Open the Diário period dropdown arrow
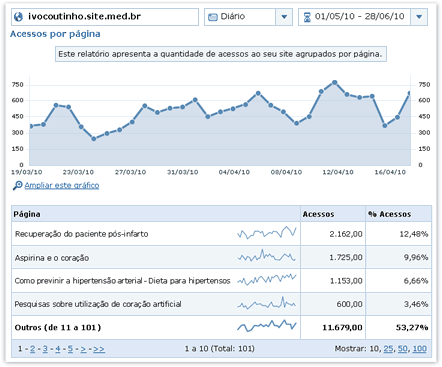442x367 pixels. (x=284, y=17)
